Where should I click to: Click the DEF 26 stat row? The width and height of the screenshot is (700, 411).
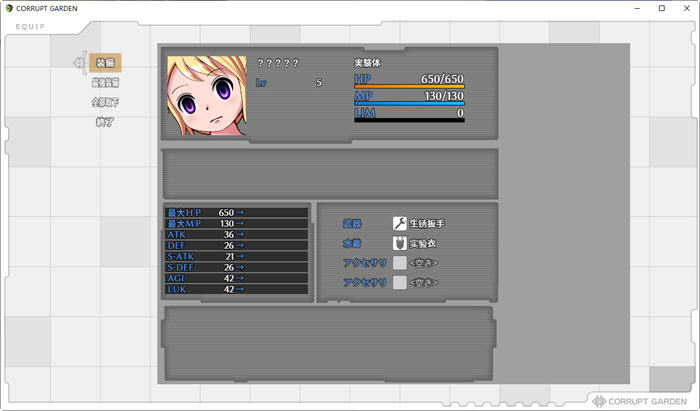coord(237,245)
